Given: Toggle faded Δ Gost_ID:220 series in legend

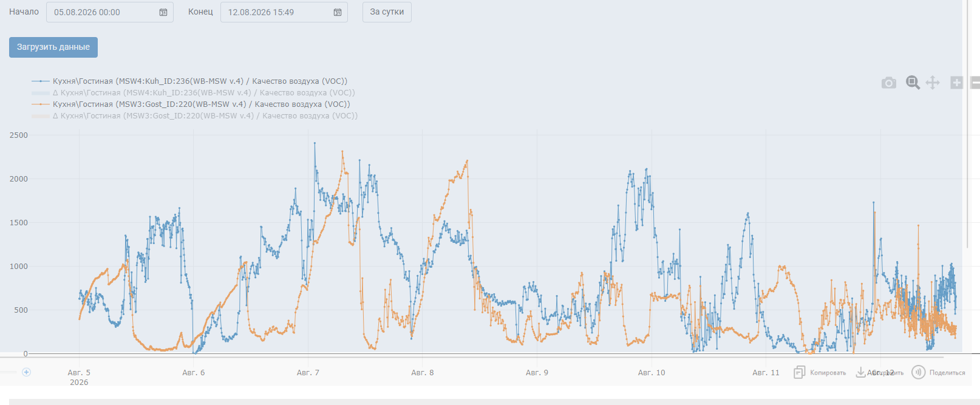Looking at the screenshot, I should tap(194, 115).
